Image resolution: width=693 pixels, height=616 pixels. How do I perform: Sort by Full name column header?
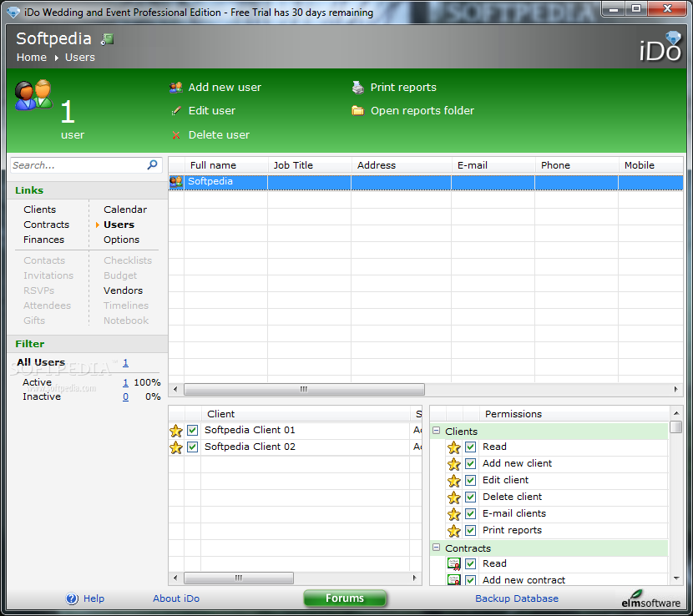tap(225, 165)
